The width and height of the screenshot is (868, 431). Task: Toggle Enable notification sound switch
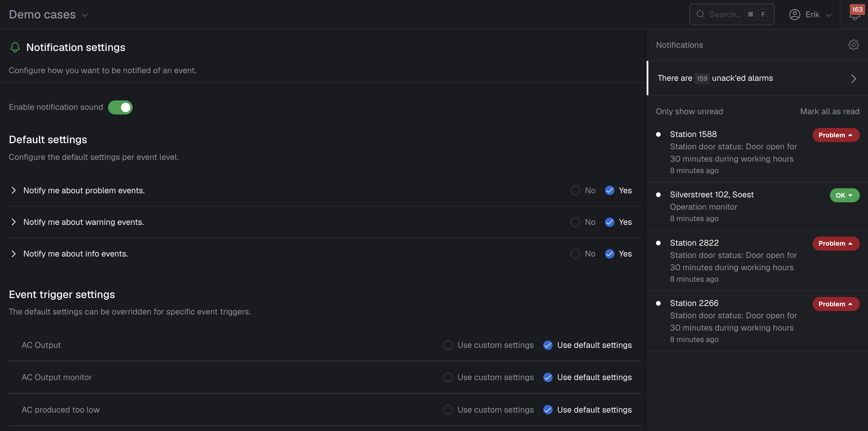[x=120, y=107]
